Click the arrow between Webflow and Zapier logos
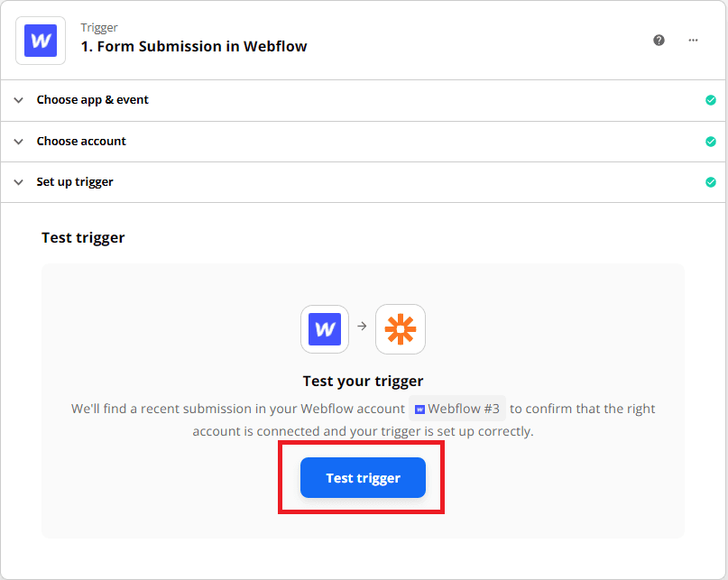 (x=363, y=327)
